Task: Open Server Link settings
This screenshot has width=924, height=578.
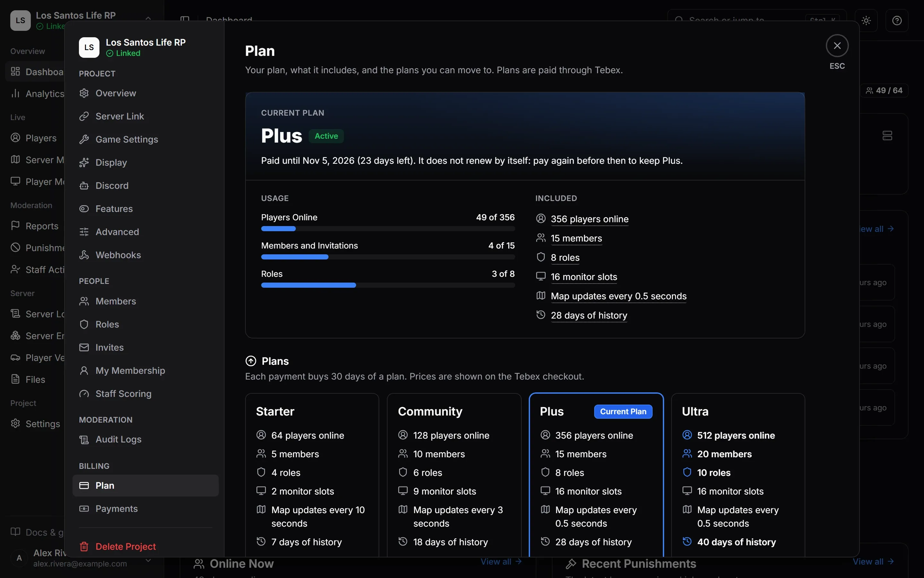Action: click(x=145, y=116)
